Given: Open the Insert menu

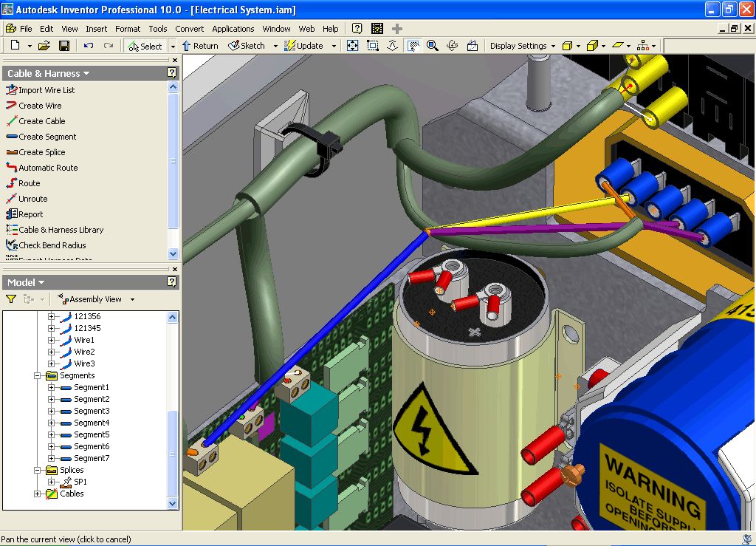Looking at the screenshot, I should click(x=97, y=29).
